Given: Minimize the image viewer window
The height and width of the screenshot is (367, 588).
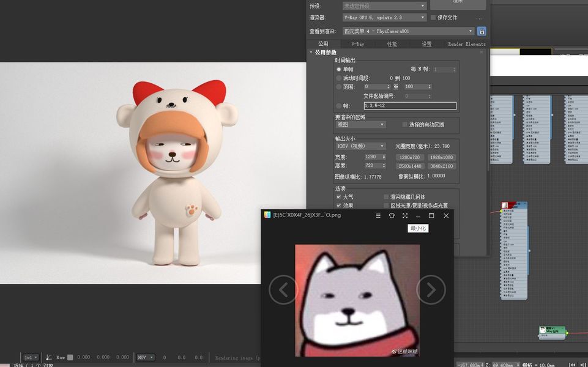Looking at the screenshot, I should tap(418, 215).
